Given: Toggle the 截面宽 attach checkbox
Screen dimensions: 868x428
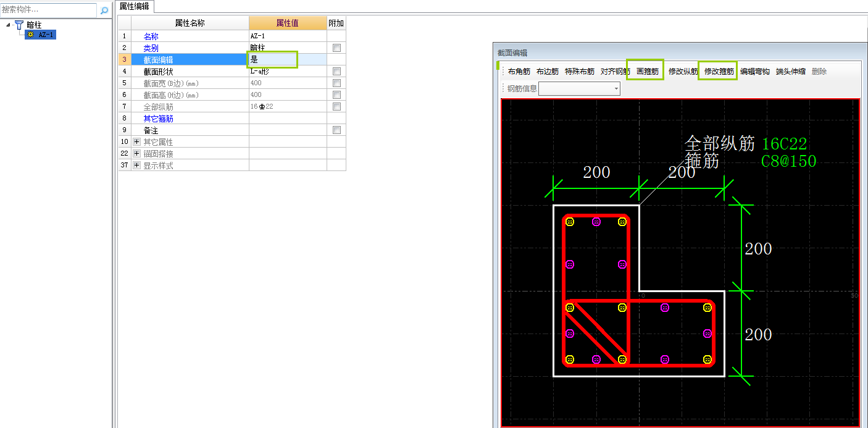Looking at the screenshot, I should (x=336, y=83).
